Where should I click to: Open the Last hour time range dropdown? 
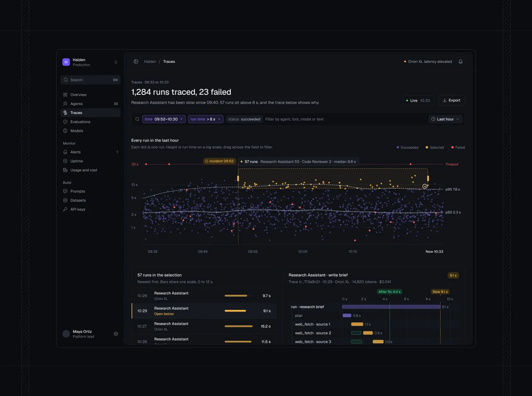445,119
